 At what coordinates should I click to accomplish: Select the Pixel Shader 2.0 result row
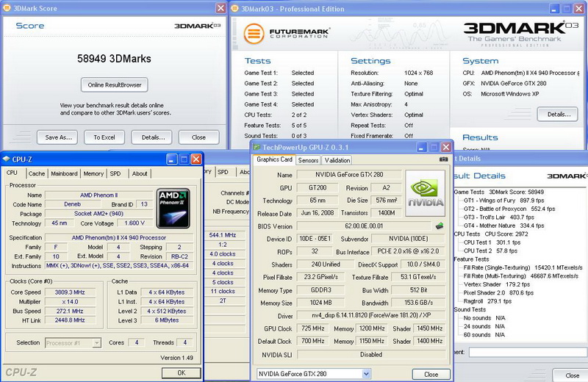(x=498, y=292)
